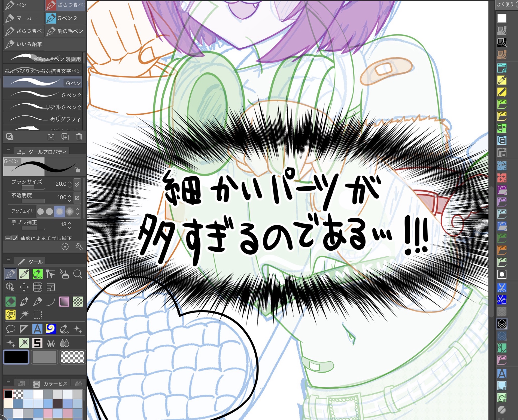
Task: Choose the strongest anti-aliasing option
Action: point(69,212)
